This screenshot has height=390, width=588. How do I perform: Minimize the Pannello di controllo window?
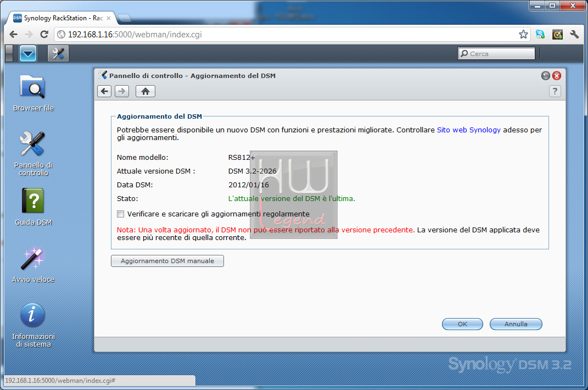point(546,76)
